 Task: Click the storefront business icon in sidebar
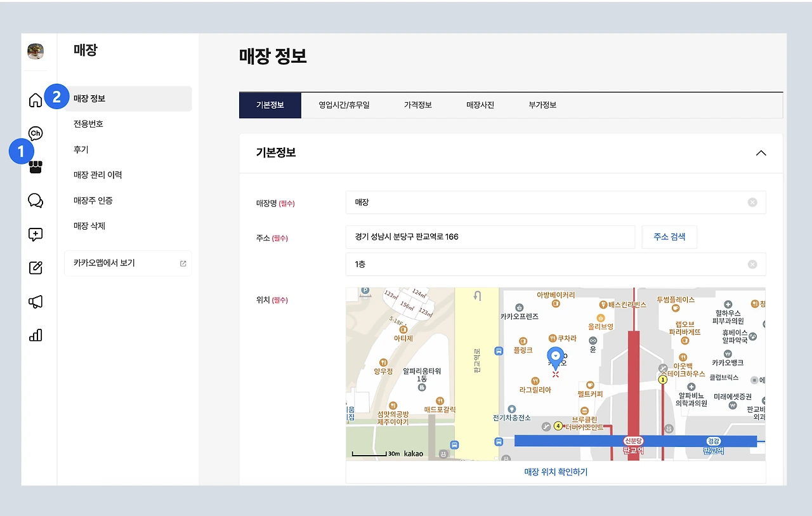pos(36,166)
